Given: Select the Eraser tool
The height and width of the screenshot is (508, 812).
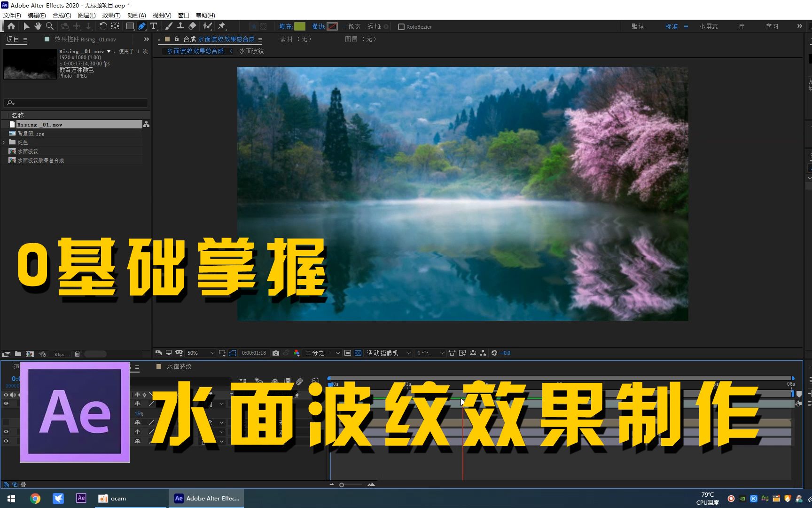Looking at the screenshot, I should click(x=192, y=27).
